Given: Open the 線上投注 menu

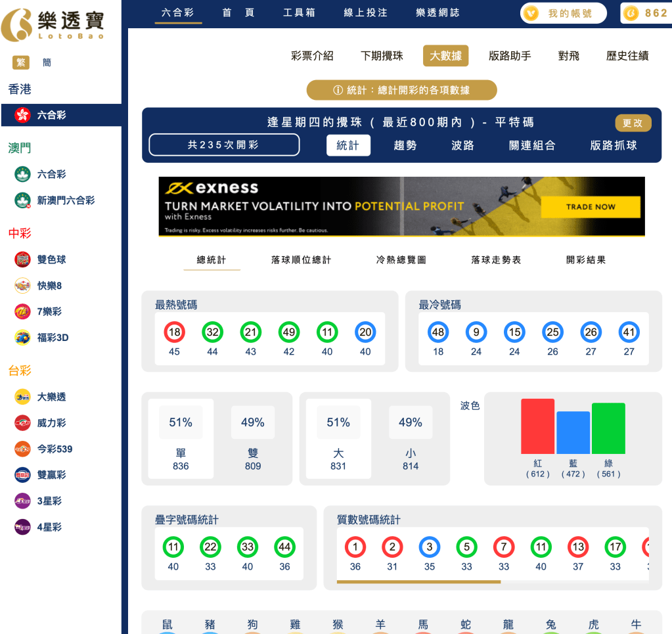Looking at the screenshot, I should pos(365,12).
